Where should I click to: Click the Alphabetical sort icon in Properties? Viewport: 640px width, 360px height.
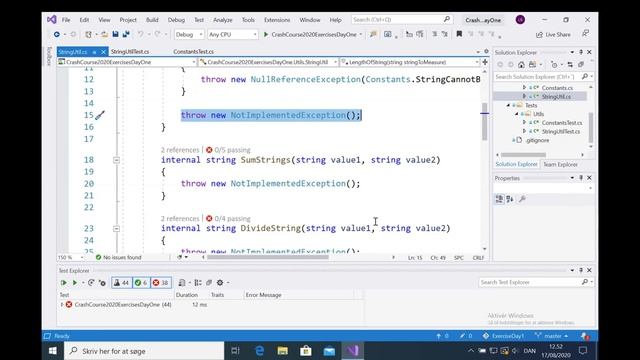(510, 199)
